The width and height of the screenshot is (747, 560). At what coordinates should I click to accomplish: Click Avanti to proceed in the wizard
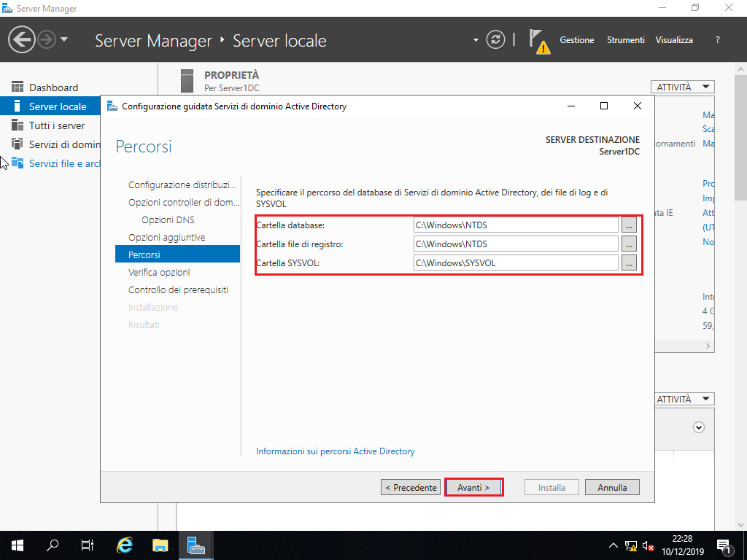[x=473, y=486]
